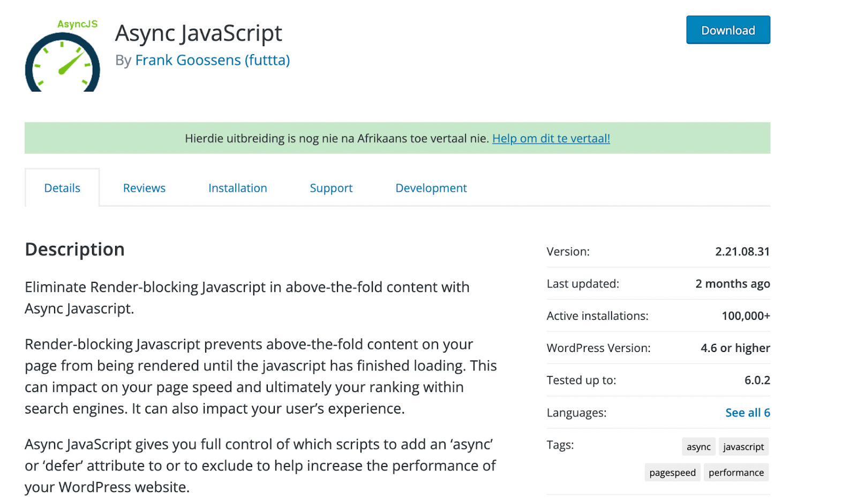This screenshot has height=504, width=857.
Task: Open the Installation tab
Action: point(238,188)
